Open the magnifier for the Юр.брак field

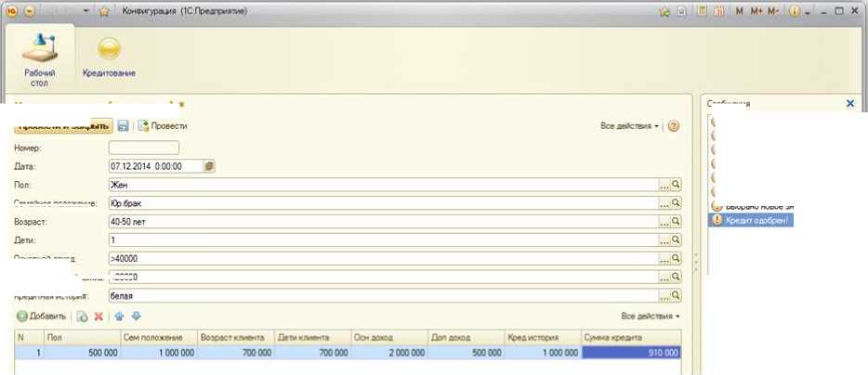[x=676, y=203]
